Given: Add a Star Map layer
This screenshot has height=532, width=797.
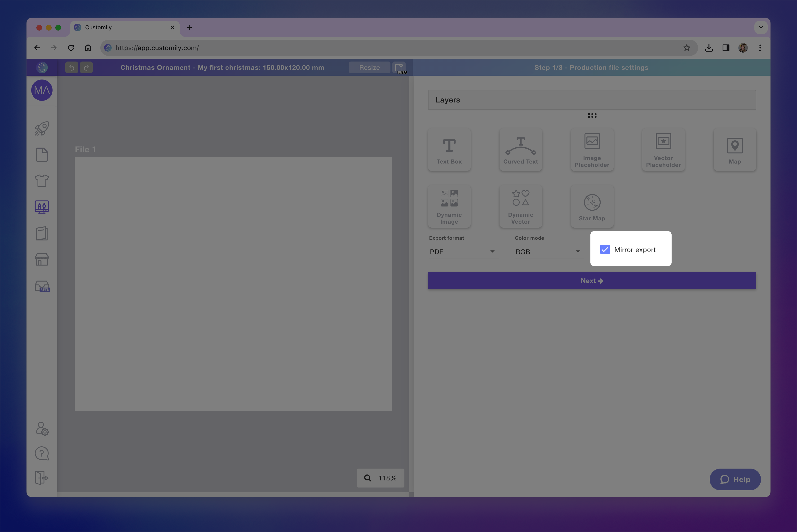Looking at the screenshot, I should (x=592, y=207).
